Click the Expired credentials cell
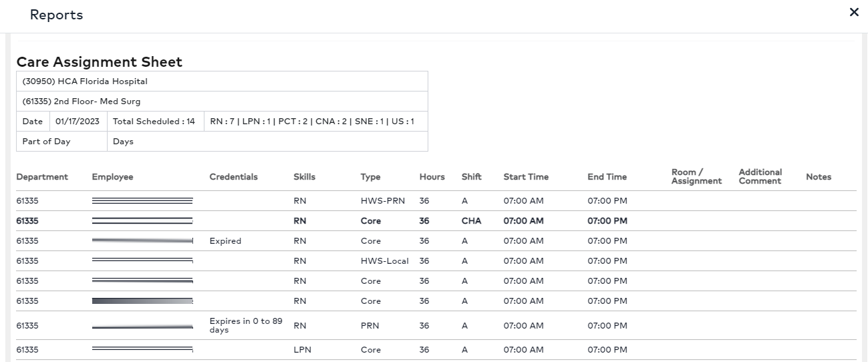This screenshot has width=868, height=362. tap(225, 241)
